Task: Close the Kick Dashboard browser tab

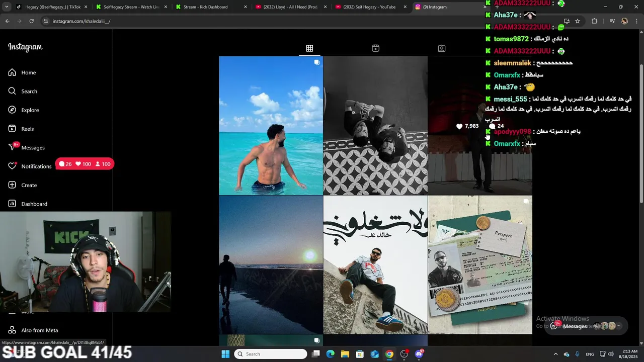Action: (246, 7)
